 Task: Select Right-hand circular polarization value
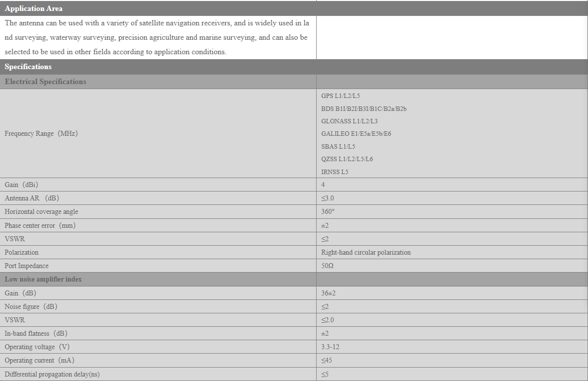coord(366,253)
